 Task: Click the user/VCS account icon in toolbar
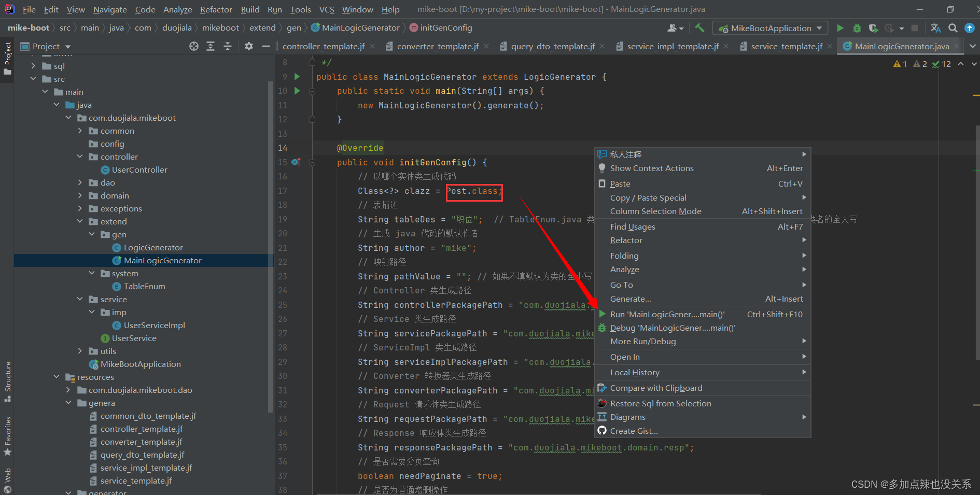tap(675, 28)
